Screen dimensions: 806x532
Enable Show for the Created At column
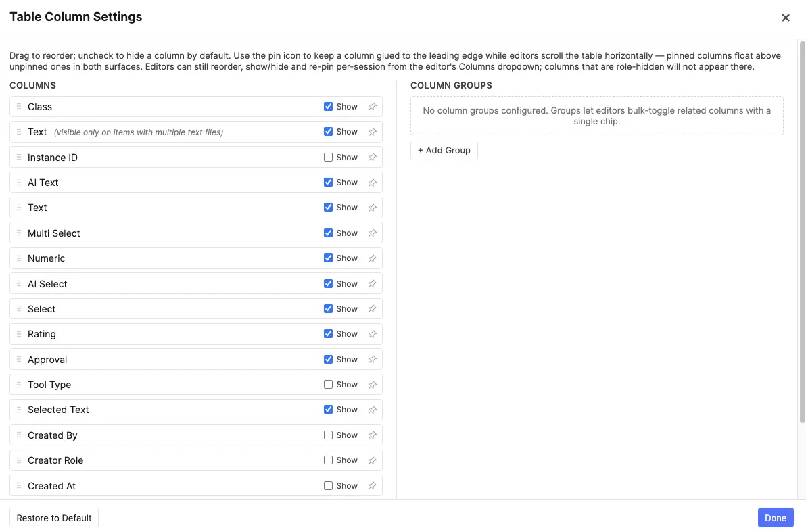tap(328, 486)
